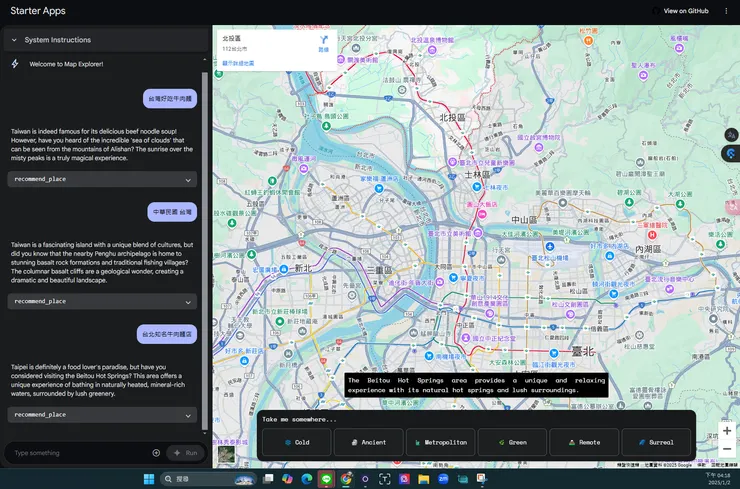The height and width of the screenshot is (489, 740).
Task: Click the translate icon at right edge
Action: (731, 135)
